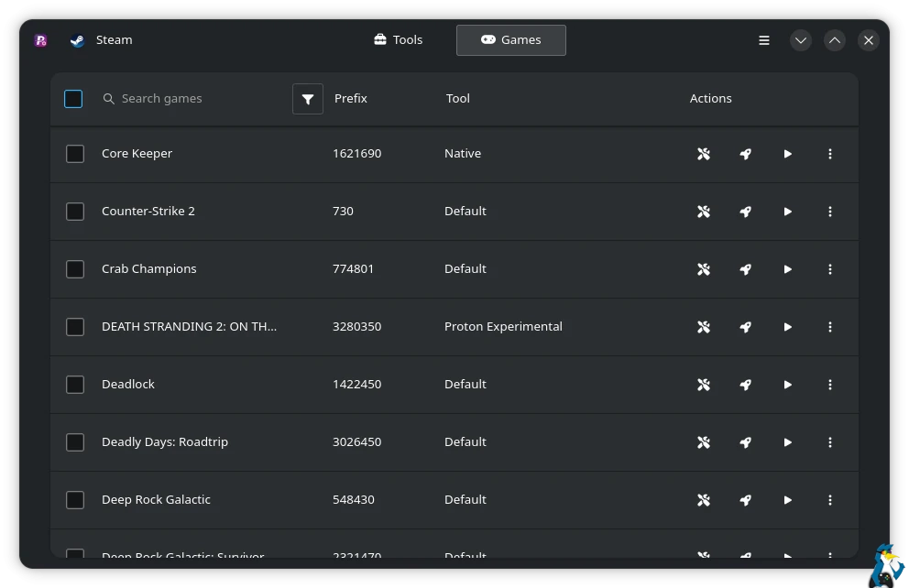The image size is (909, 588).
Task: Click the Steam logo icon
Action: click(77, 40)
